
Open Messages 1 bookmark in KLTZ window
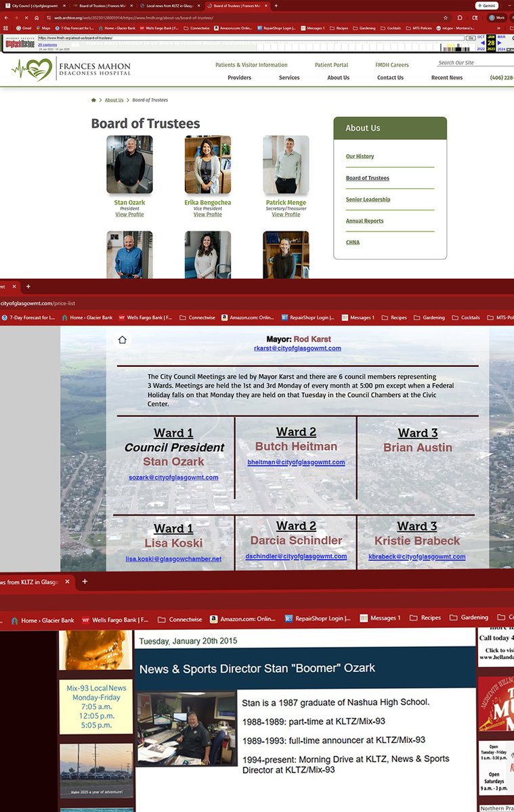pos(380,618)
